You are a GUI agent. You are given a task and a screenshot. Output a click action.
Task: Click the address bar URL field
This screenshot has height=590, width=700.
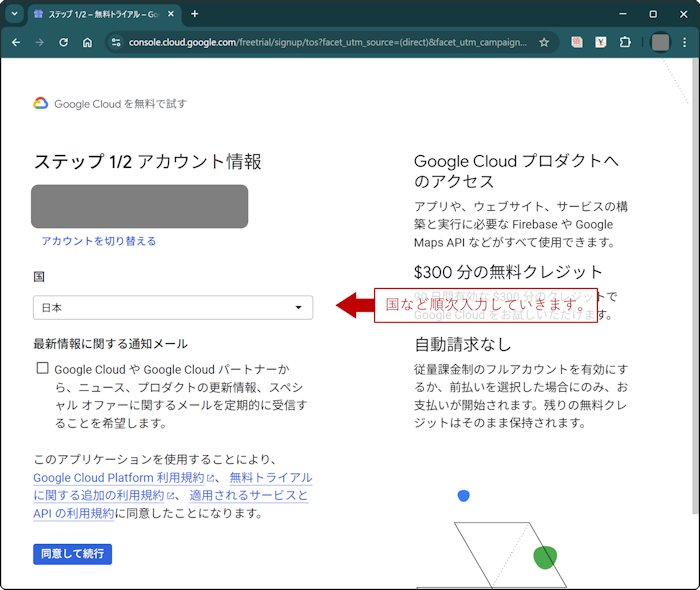pyautogui.click(x=328, y=43)
